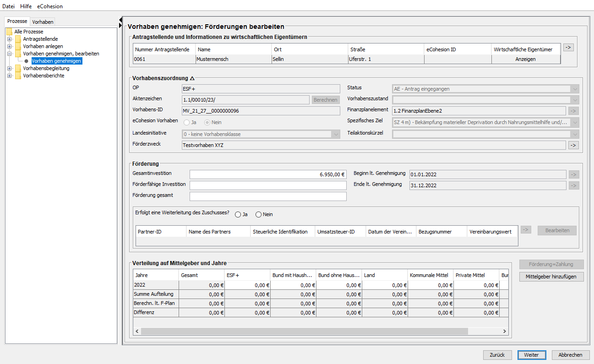This screenshot has width=594, height=364.
Task: Open the Status dropdown
Action: (575, 89)
